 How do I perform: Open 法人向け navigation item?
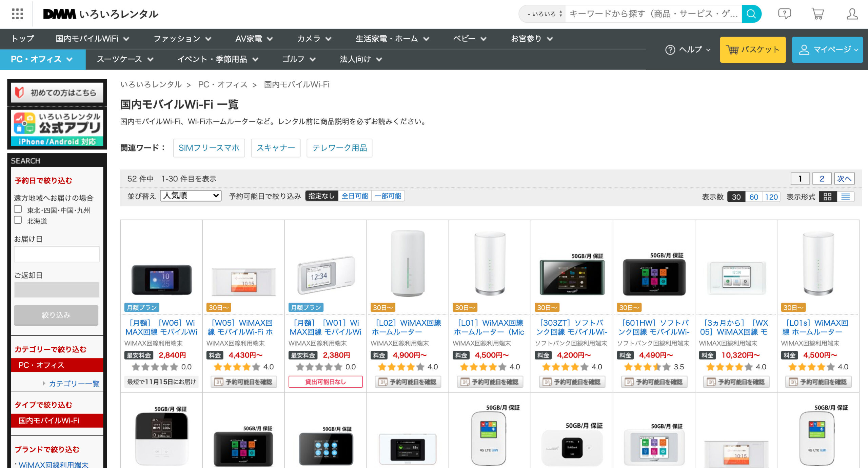[361, 59]
